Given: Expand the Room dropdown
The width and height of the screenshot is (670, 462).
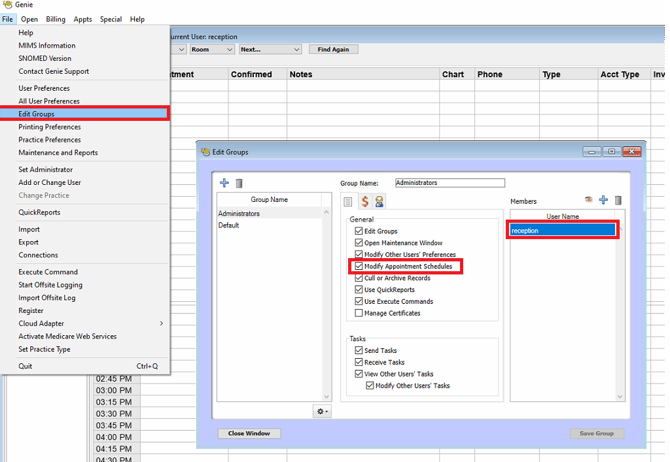Looking at the screenshot, I should (x=211, y=49).
